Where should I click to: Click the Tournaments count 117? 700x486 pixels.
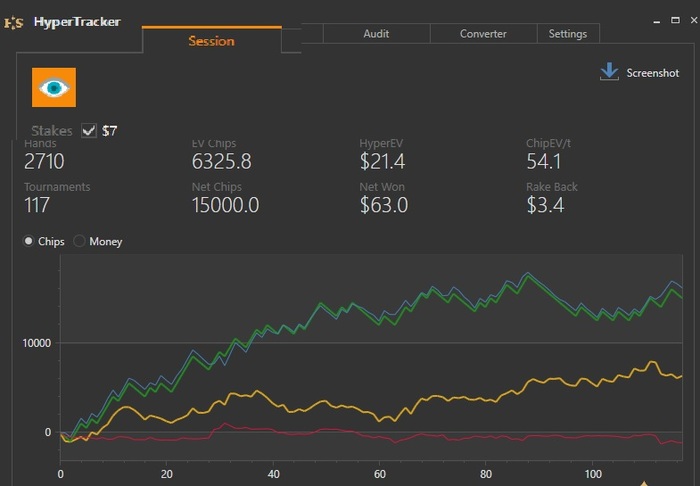tap(38, 205)
